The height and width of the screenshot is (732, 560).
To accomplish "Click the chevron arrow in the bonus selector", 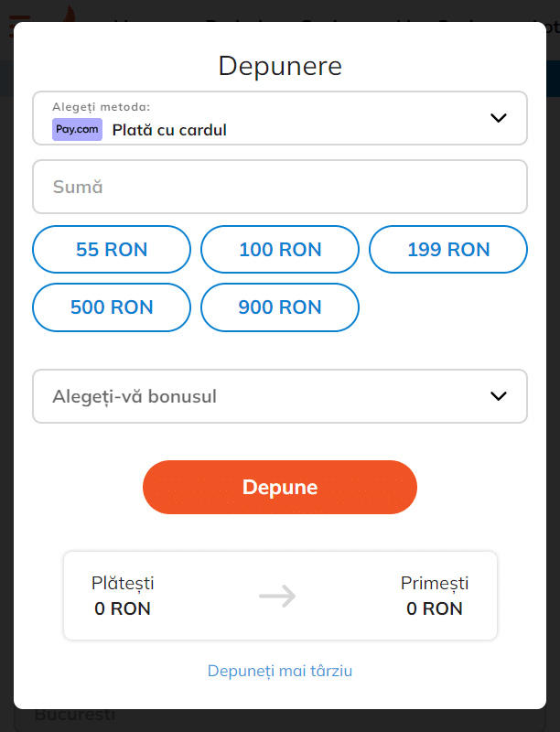I will click(498, 396).
